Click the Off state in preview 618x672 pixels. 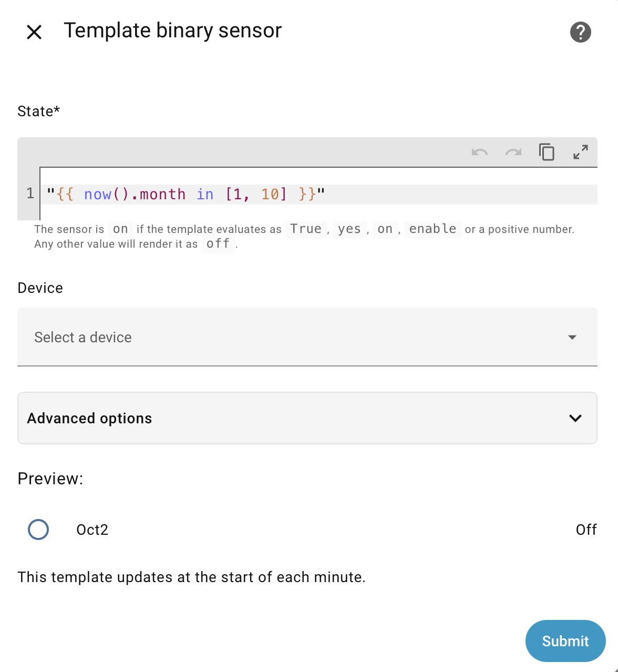tap(586, 530)
